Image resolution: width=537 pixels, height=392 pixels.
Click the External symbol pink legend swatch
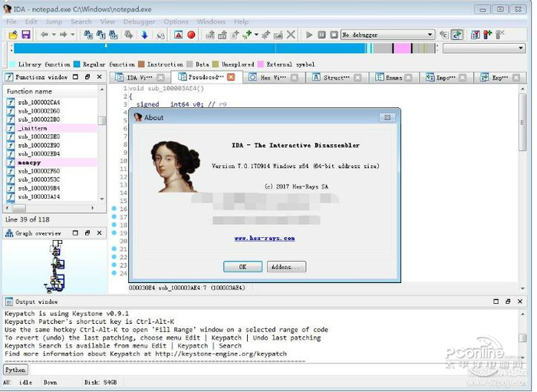click(x=261, y=64)
